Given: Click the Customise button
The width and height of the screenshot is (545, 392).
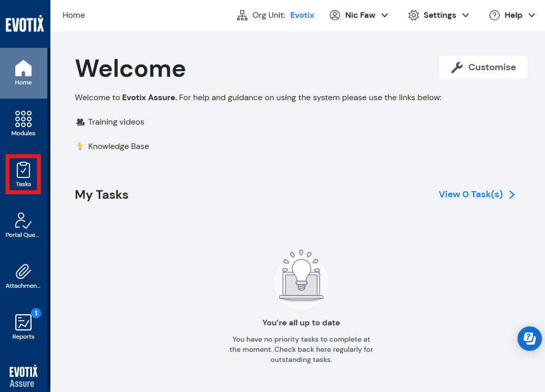Looking at the screenshot, I should click(x=483, y=67).
